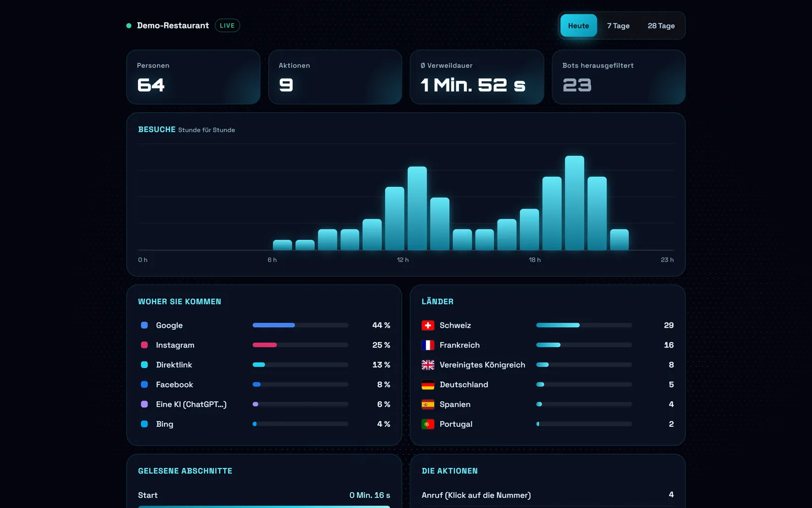812x508 pixels.
Task: Open the Verweildauer card
Action: click(477, 77)
